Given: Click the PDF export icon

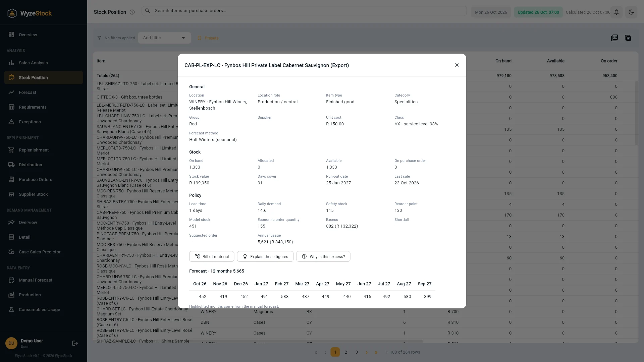Looking at the screenshot, I should [x=614, y=38].
